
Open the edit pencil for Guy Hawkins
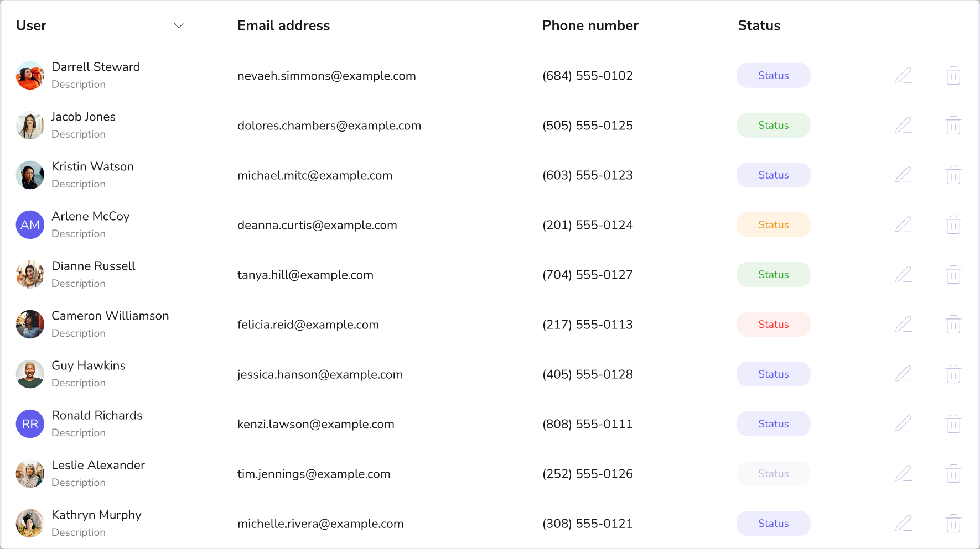903,374
